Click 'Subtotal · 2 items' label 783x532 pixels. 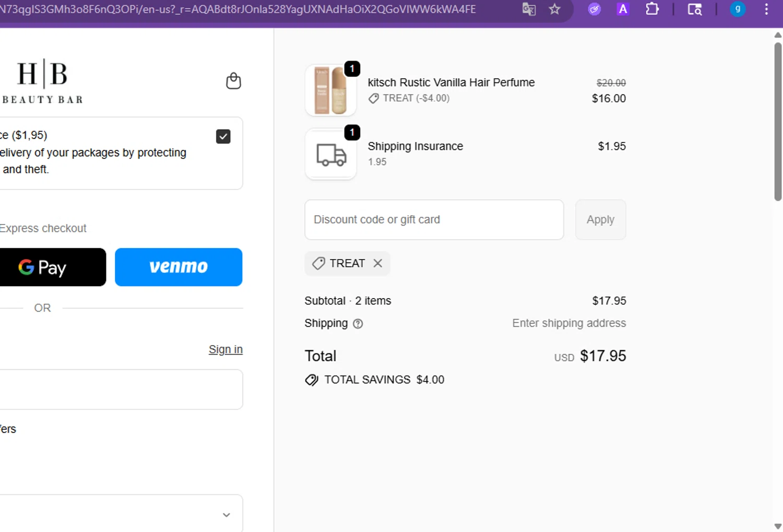pyautogui.click(x=348, y=301)
